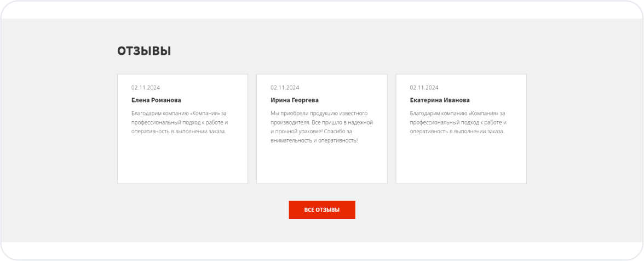Click the white strip above the reviews section
This screenshot has height=261, width=644.
click(322, 10)
